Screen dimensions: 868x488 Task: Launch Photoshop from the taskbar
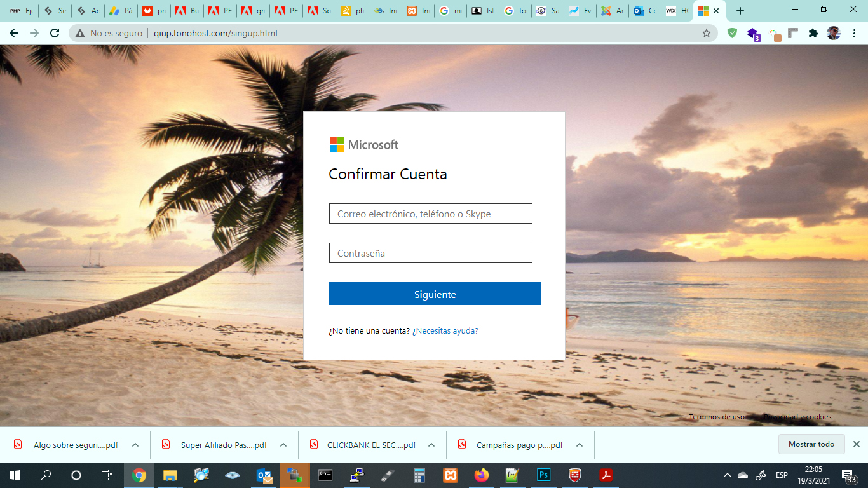click(x=543, y=475)
